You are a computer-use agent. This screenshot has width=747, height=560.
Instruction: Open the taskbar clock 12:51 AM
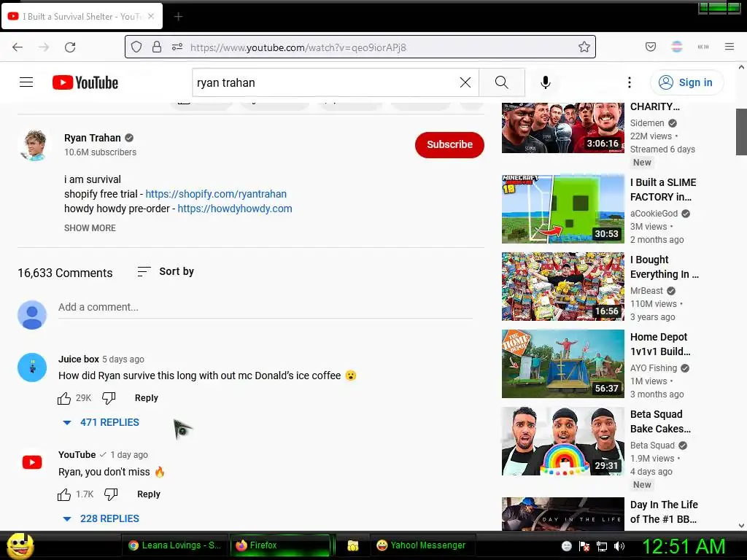684,546
